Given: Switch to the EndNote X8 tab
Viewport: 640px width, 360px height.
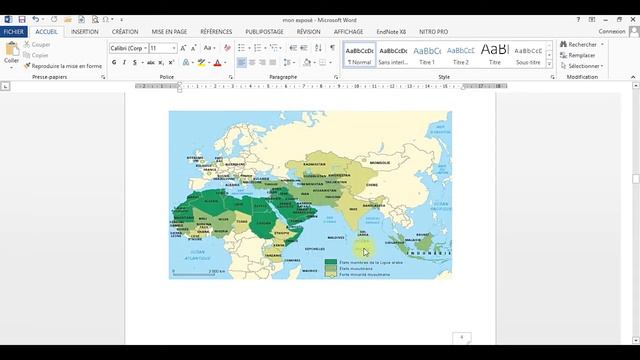Looking at the screenshot, I should point(391,31).
